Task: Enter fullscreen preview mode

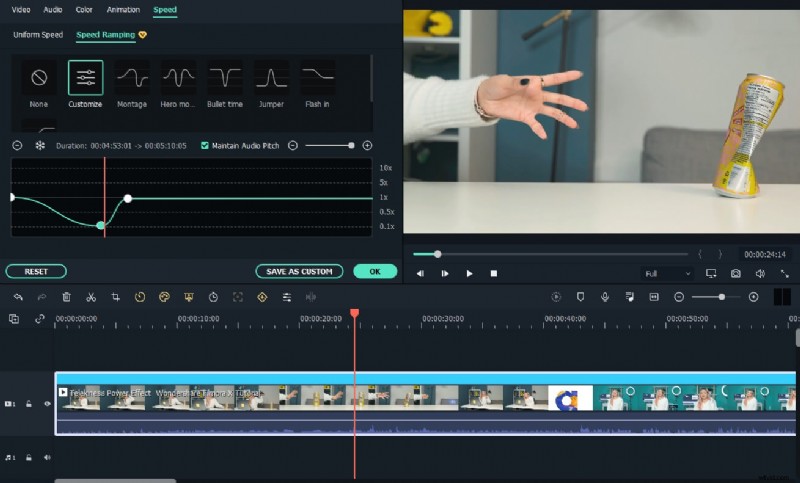Action: click(785, 274)
